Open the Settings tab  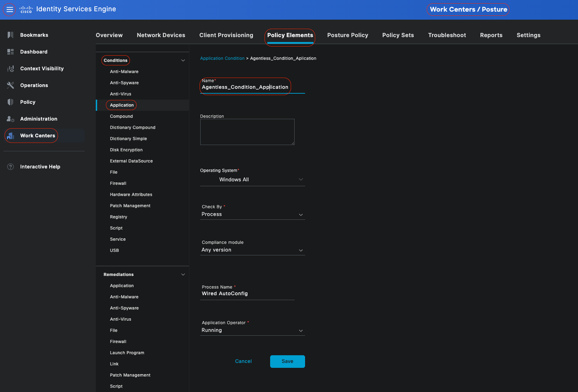(528, 35)
